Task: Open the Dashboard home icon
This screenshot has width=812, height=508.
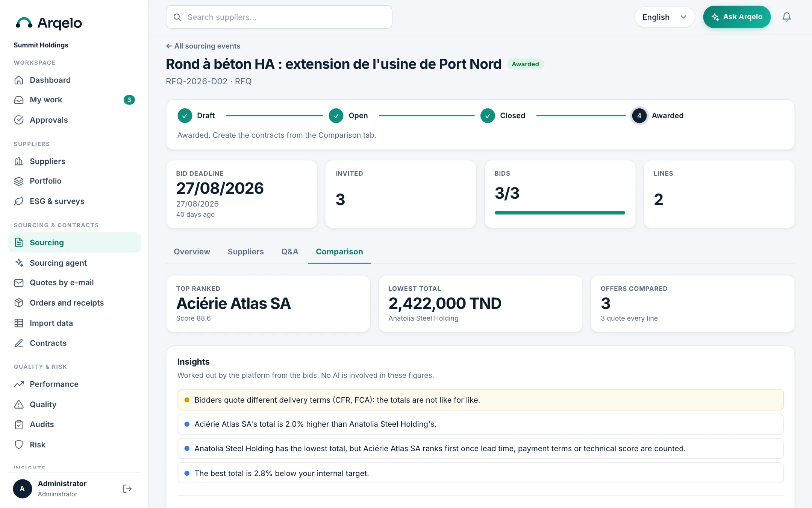Action: tap(19, 80)
